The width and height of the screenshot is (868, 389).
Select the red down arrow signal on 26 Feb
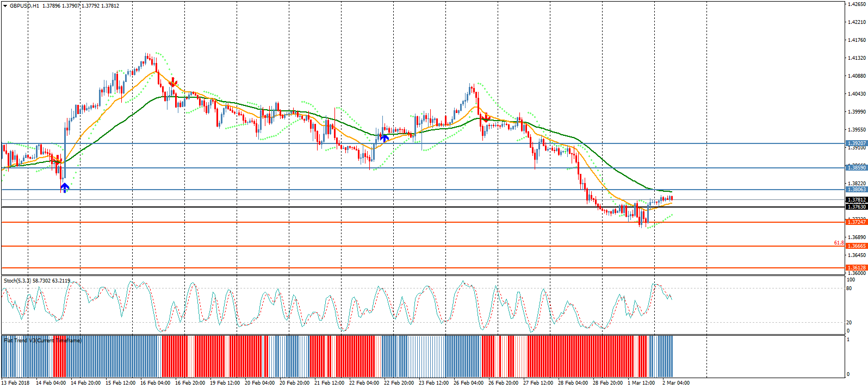[x=486, y=118]
